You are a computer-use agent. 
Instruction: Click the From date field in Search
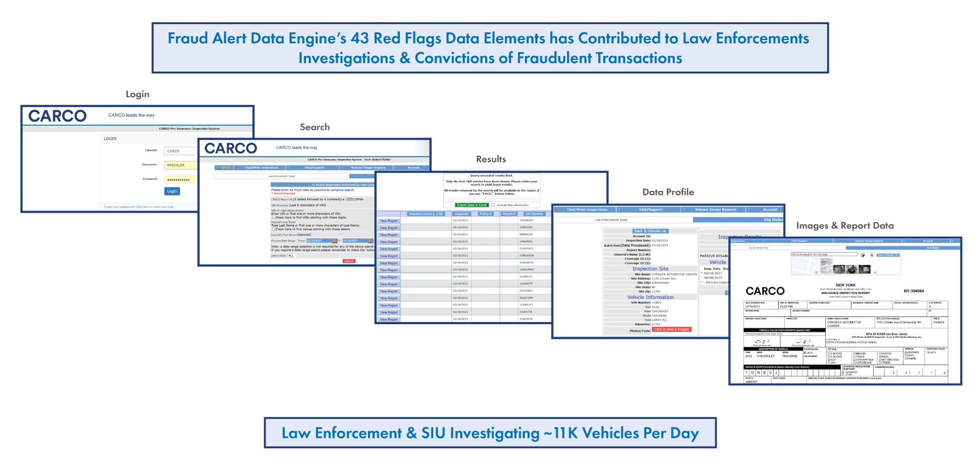[319, 241]
